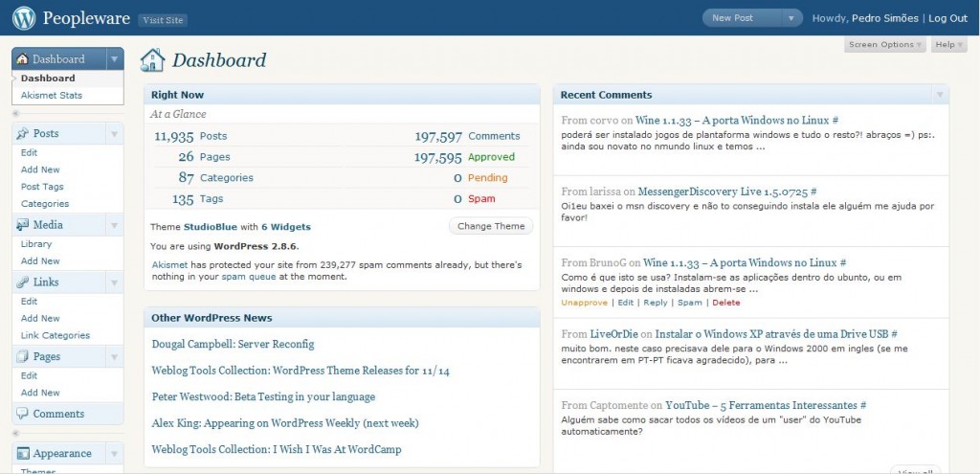Click the large house icon beside Dashboard title
The height and width of the screenshot is (474, 980).
(x=152, y=60)
